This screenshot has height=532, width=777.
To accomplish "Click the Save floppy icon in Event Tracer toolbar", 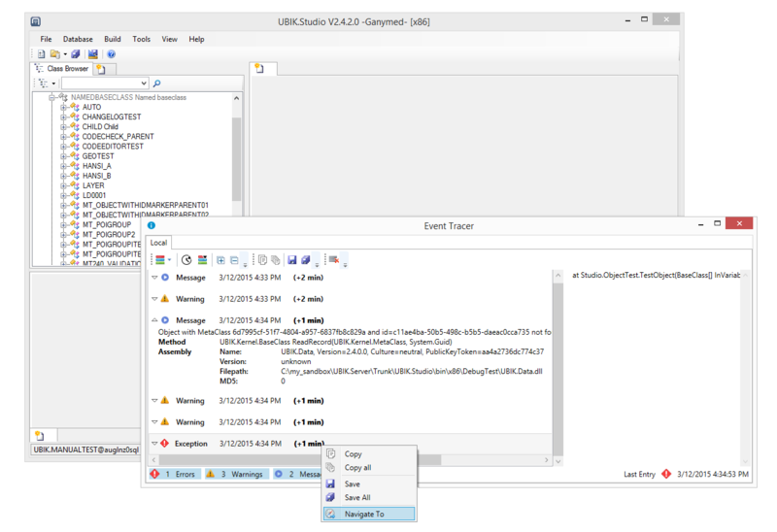I will coord(292,260).
